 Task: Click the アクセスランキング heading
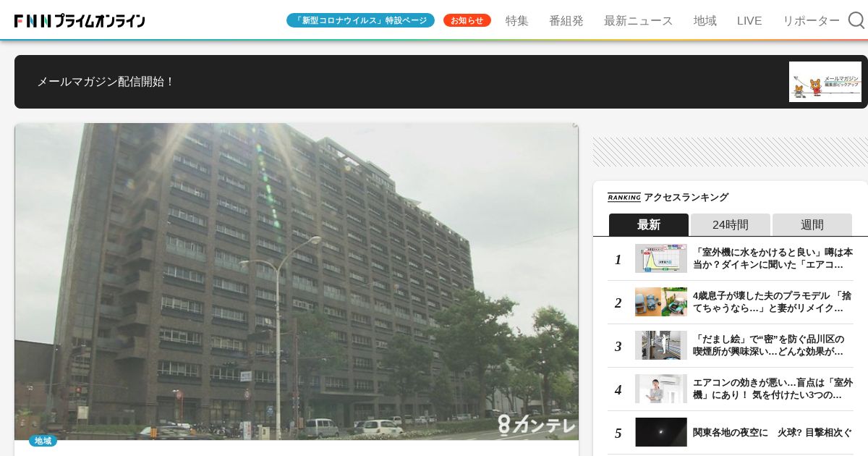[686, 197]
